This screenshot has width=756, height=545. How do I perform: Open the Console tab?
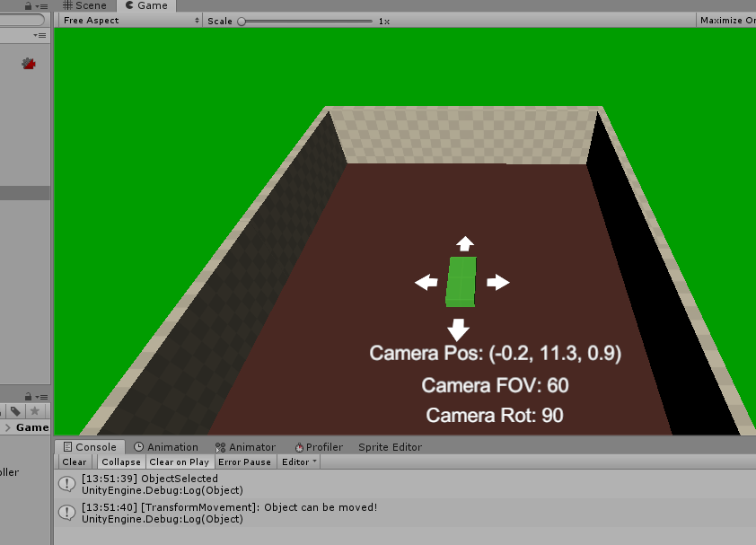tap(90, 447)
